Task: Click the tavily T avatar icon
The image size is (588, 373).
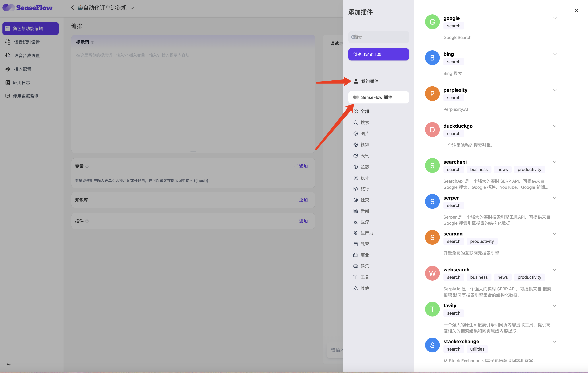Action: pyautogui.click(x=432, y=309)
